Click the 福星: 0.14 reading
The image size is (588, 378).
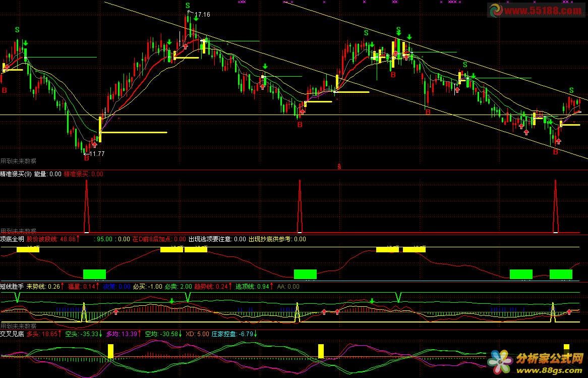click(83, 287)
